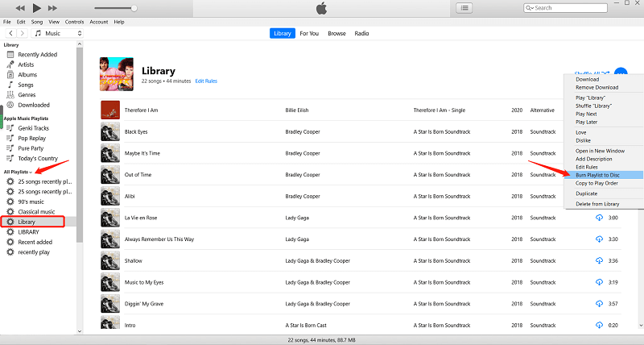
Task: Choose Copy to Play Order
Action: (x=597, y=183)
